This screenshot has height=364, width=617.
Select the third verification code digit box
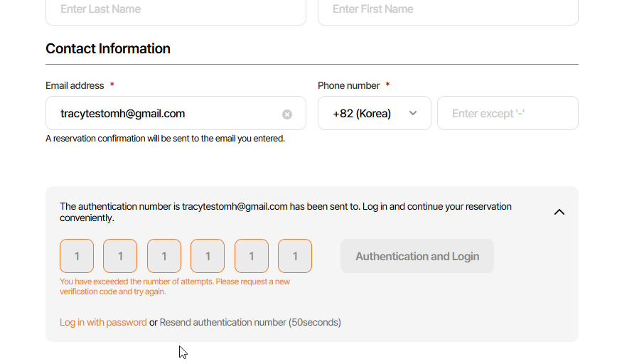(x=164, y=256)
